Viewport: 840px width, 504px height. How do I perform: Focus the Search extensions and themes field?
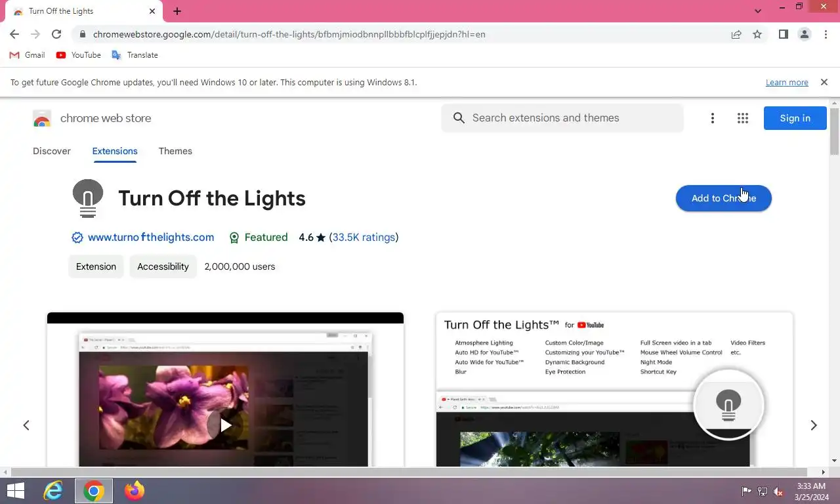point(562,118)
